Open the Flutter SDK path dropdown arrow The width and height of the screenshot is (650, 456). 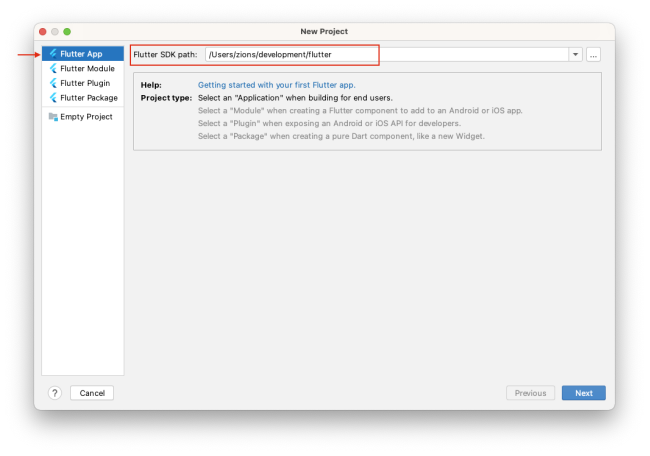tap(575, 55)
